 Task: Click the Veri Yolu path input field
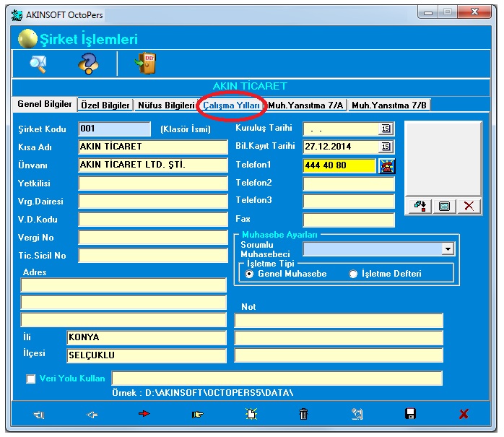(x=277, y=378)
